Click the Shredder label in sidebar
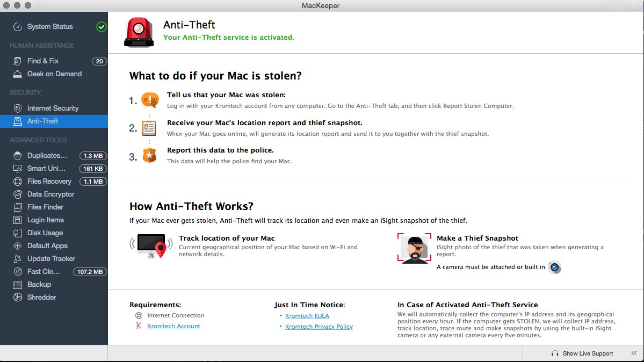This screenshot has width=644, height=362. pos(41,297)
